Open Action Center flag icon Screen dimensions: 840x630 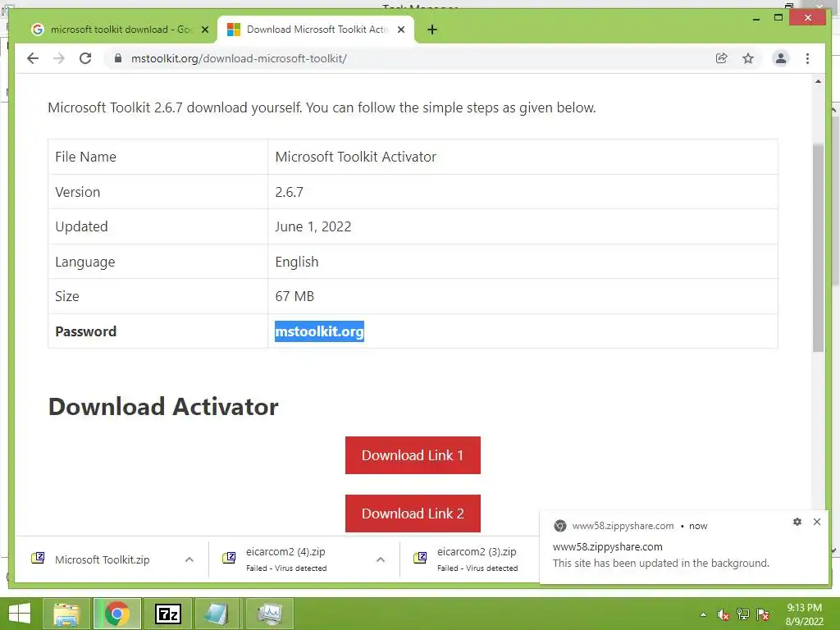click(x=763, y=614)
